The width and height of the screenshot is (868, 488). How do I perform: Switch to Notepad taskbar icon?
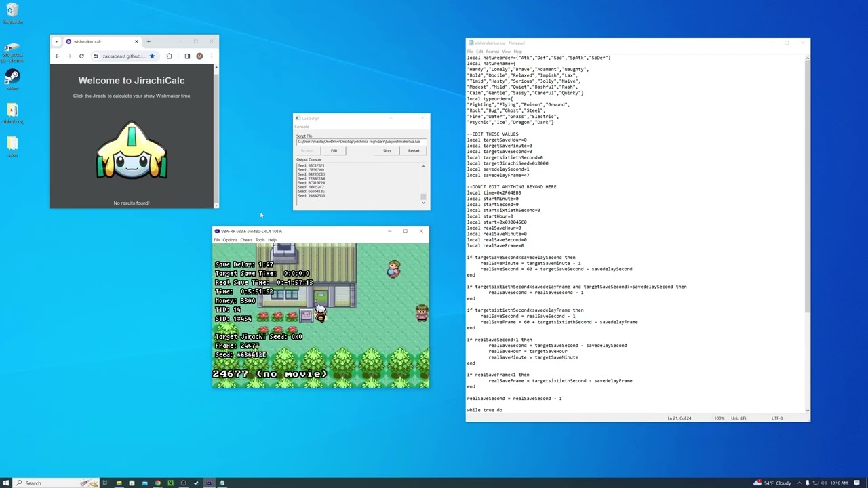(x=222, y=483)
